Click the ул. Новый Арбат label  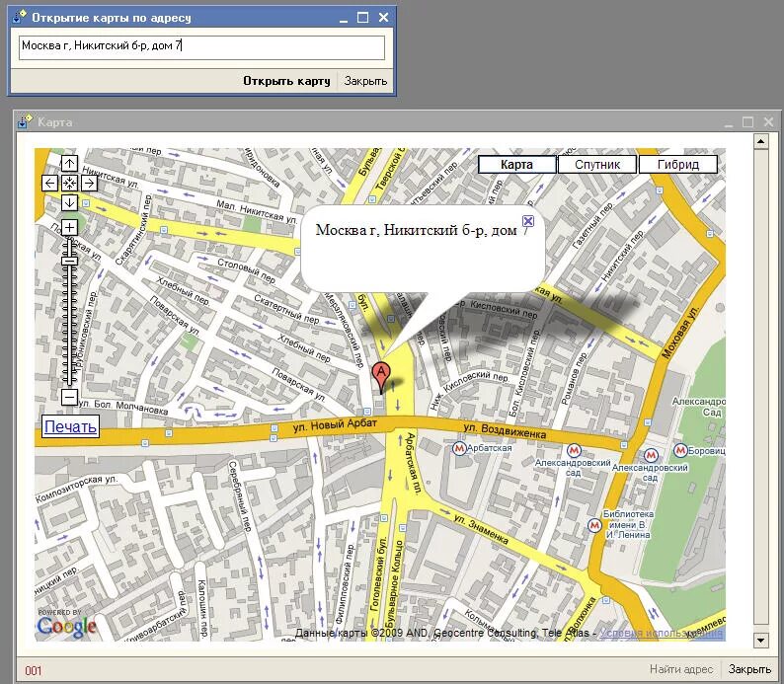pos(335,425)
